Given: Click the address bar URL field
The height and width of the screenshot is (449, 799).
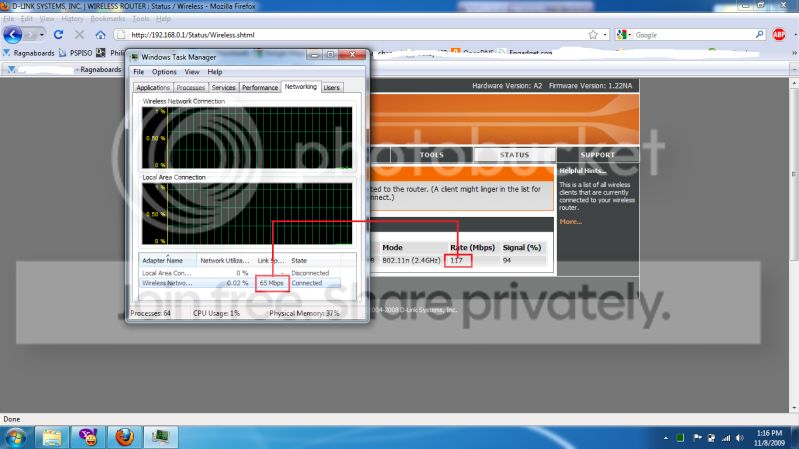Looking at the screenshot, I should click(x=357, y=35).
